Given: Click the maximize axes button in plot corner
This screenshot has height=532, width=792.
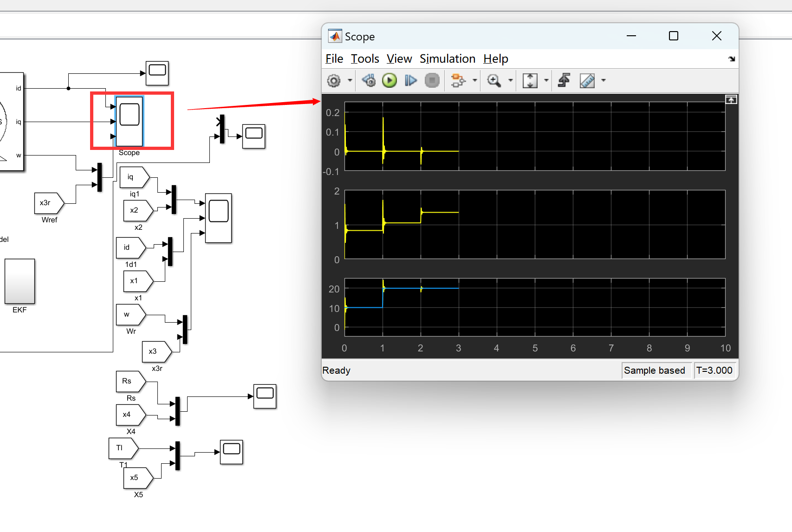Looking at the screenshot, I should pos(731,100).
